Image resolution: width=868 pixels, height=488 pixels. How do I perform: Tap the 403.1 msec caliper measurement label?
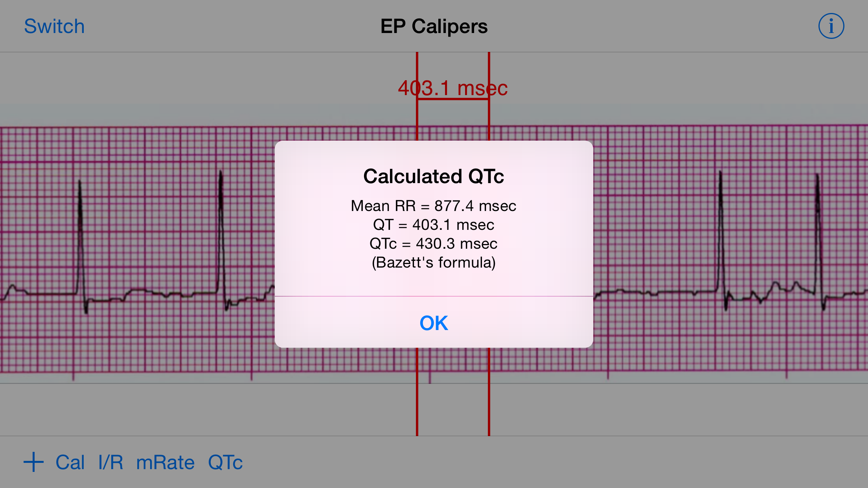point(453,88)
